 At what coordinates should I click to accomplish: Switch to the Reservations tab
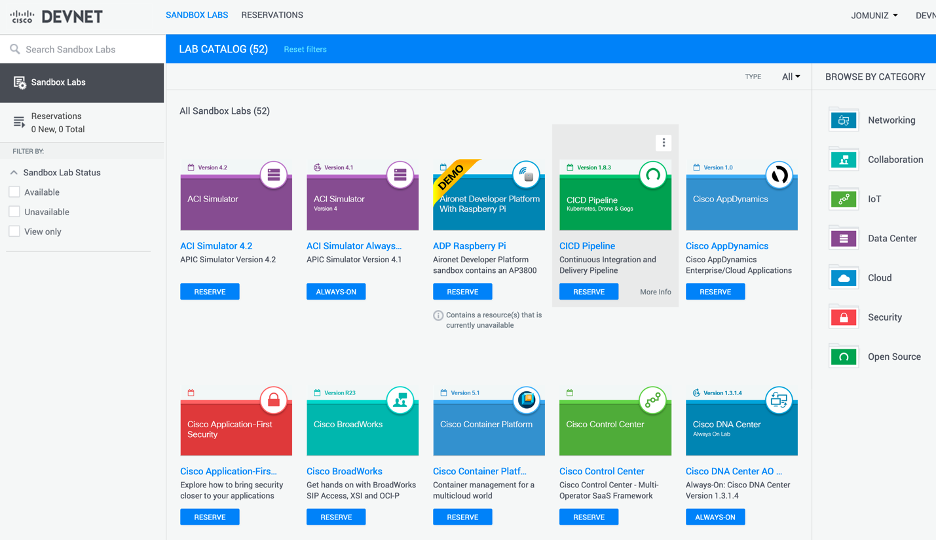click(x=272, y=15)
